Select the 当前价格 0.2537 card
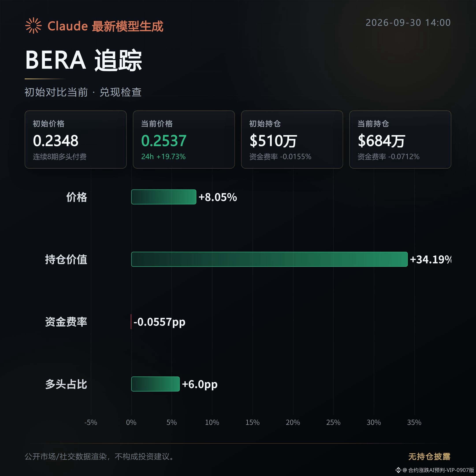Viewport: 476px width, 476px height. [x=184, y=139]
